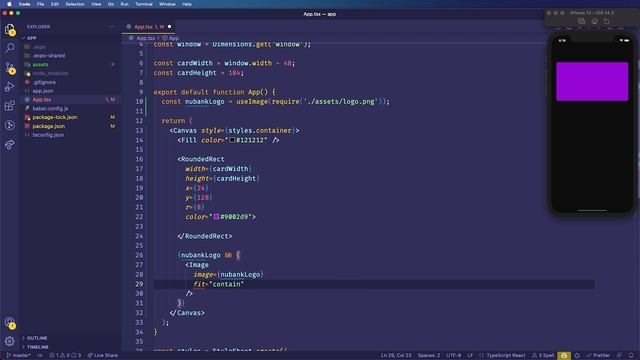Open the Edit menu
Screen dimensions: 640x360
pyautogui.click(x=55, y=4)
